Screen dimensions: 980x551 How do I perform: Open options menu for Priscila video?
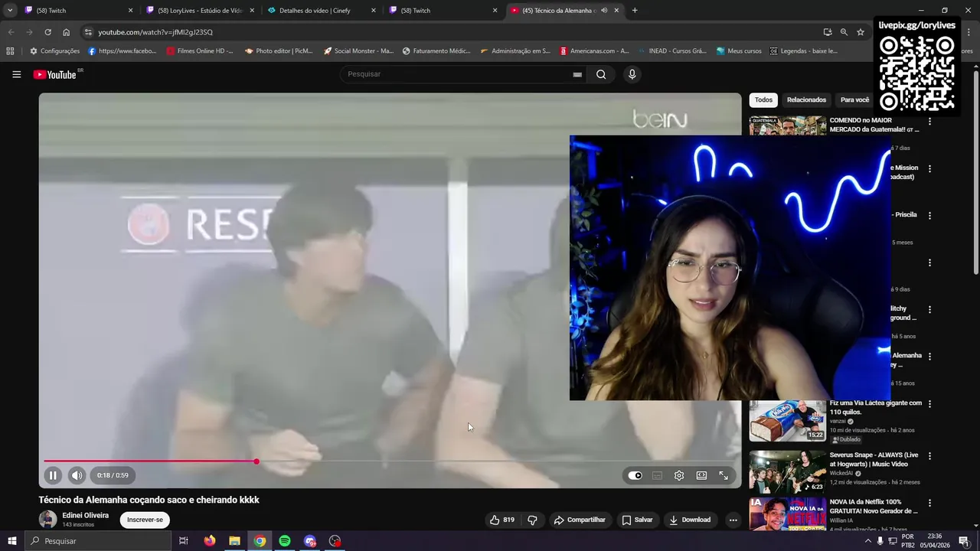pos(930,216)
